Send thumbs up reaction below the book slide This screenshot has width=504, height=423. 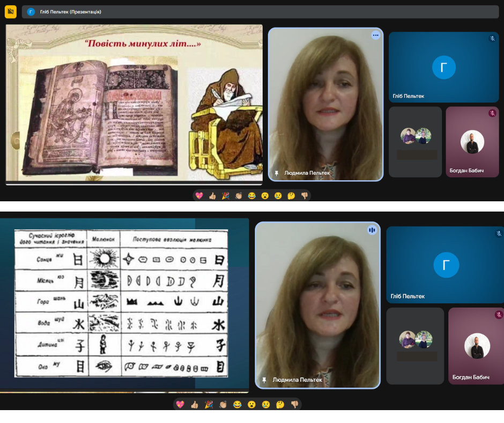click(x=212, y=196)
